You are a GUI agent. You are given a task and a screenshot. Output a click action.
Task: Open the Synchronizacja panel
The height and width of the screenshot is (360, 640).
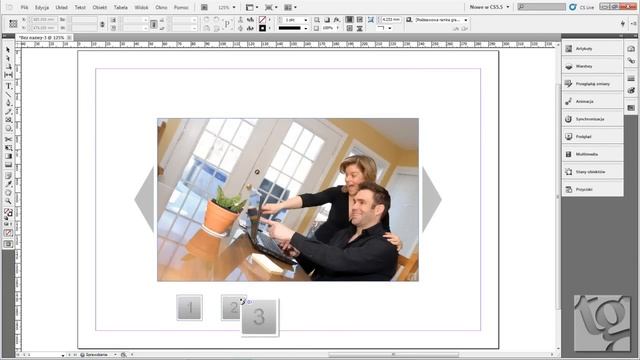click(592, 119)
